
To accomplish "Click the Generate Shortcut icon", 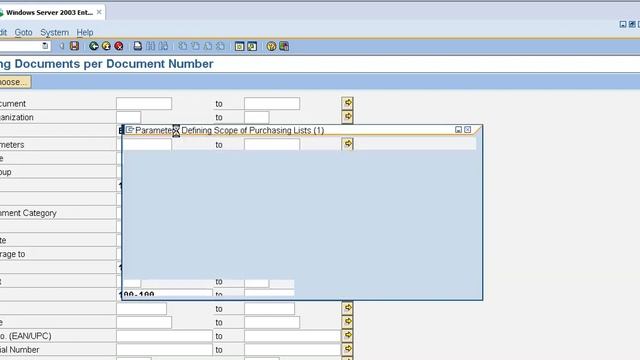I will 252,46.
